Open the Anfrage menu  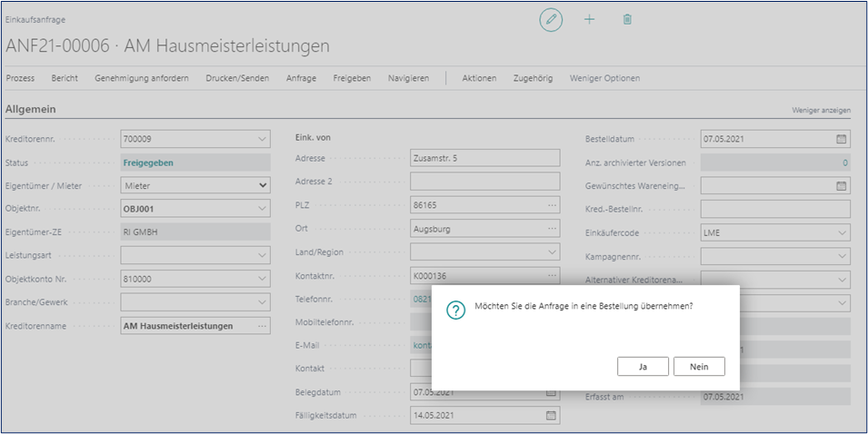point(301,78)
